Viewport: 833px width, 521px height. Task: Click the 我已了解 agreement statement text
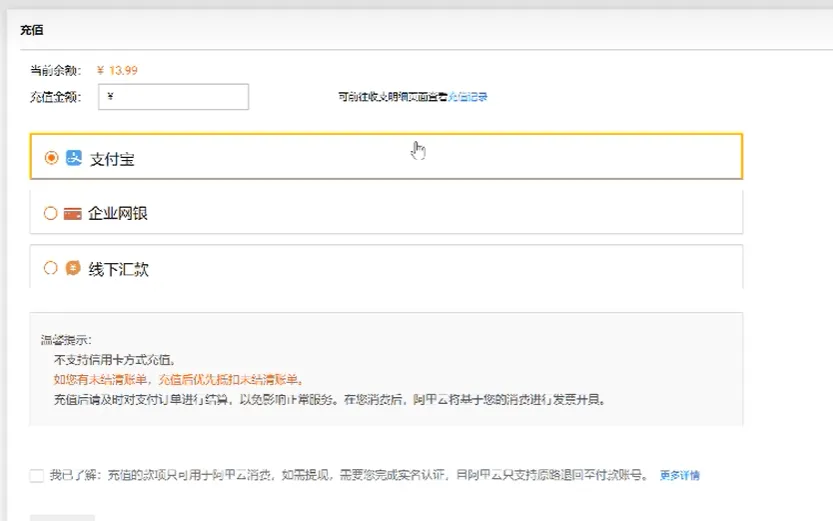tap(350, 475)
